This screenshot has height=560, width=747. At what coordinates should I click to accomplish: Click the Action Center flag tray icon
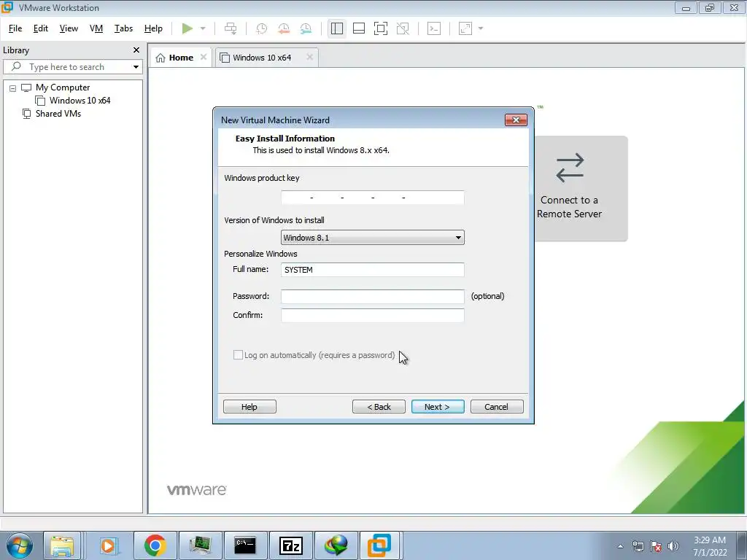656,546
